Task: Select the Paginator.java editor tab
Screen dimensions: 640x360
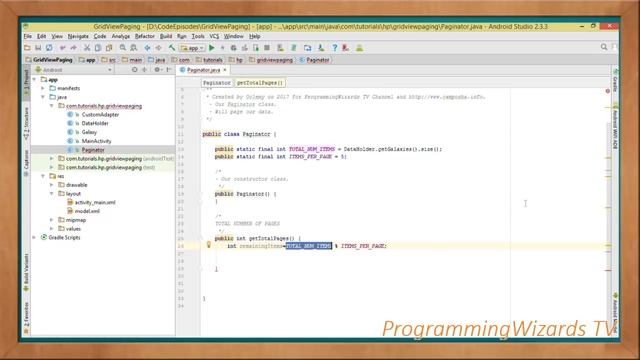Action: click(203, 70)
